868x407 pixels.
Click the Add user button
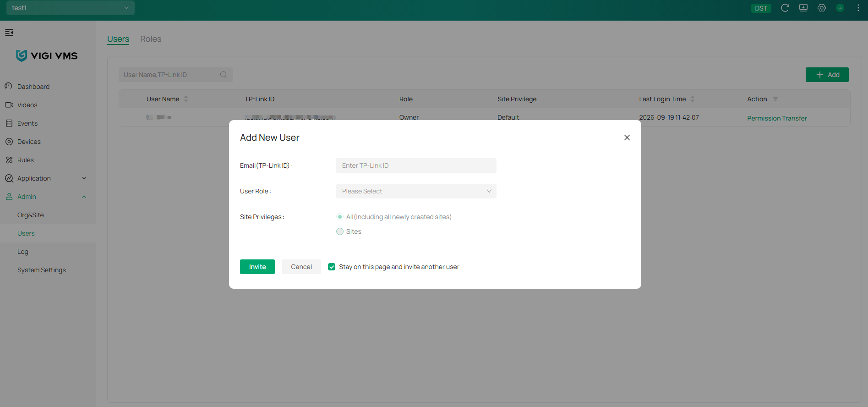click(x=827, y=75)
